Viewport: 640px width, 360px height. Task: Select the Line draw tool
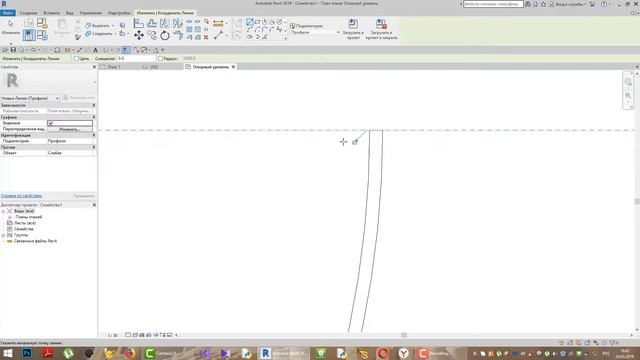click(x=250, y=22)
